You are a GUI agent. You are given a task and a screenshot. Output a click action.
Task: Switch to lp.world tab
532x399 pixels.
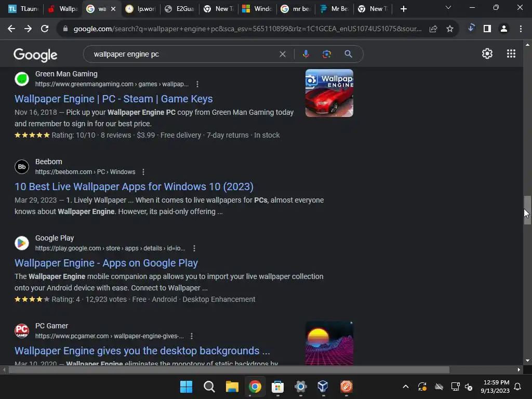point(141,9)
